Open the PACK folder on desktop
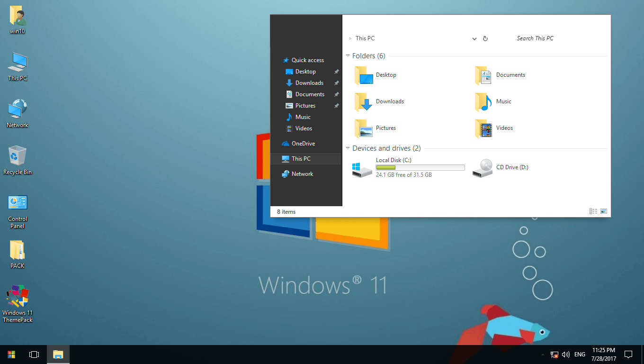Screen dimensions: 644x364 tap(18, 255)
